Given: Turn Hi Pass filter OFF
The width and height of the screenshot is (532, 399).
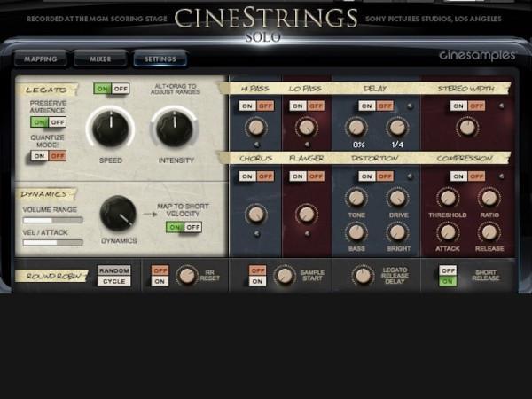Looking at the screenshot, I should pyautogui.click(x=265, y=106).
